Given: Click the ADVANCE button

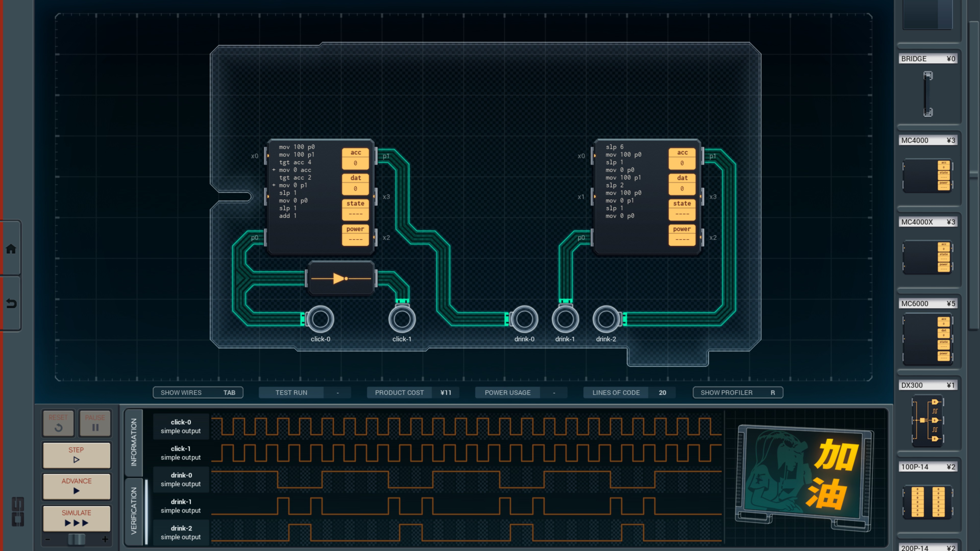Looking at the screenshot, I should (x=77, y=486).
